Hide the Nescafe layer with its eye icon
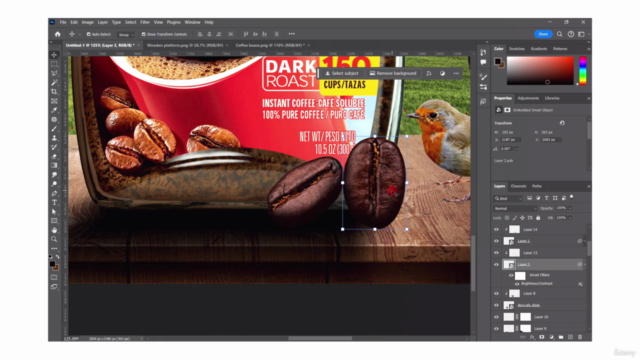 coord(496,305)
